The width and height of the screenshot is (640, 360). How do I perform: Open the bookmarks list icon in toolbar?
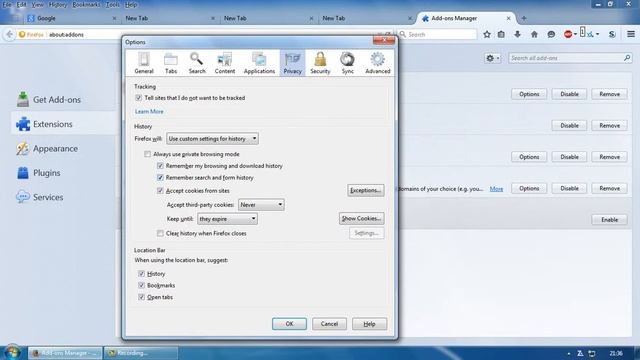click(501, 35)
